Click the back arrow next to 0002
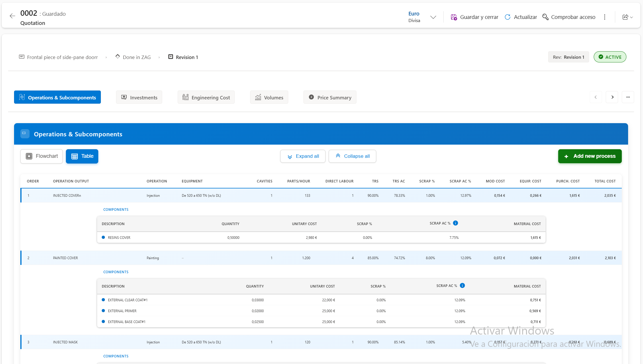The width and height of the screenshot is (643, 364). [12, 16]
